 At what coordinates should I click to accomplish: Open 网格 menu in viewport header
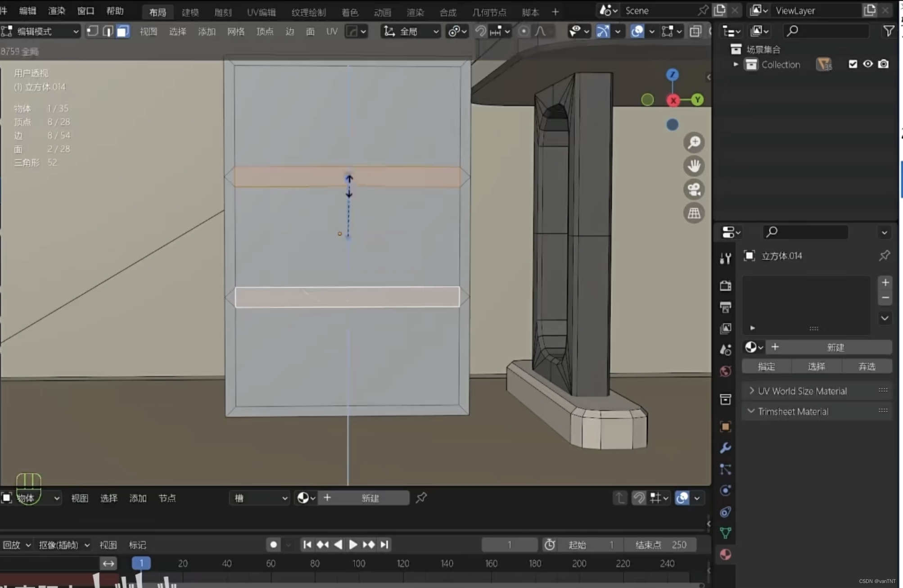coord(236,31)
